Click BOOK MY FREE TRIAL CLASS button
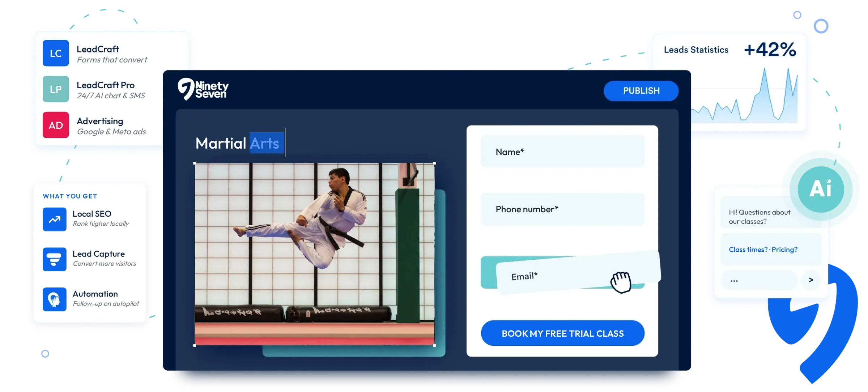Image resolution: width=868 pixels, height=392 pixels. tap(562, 333)
